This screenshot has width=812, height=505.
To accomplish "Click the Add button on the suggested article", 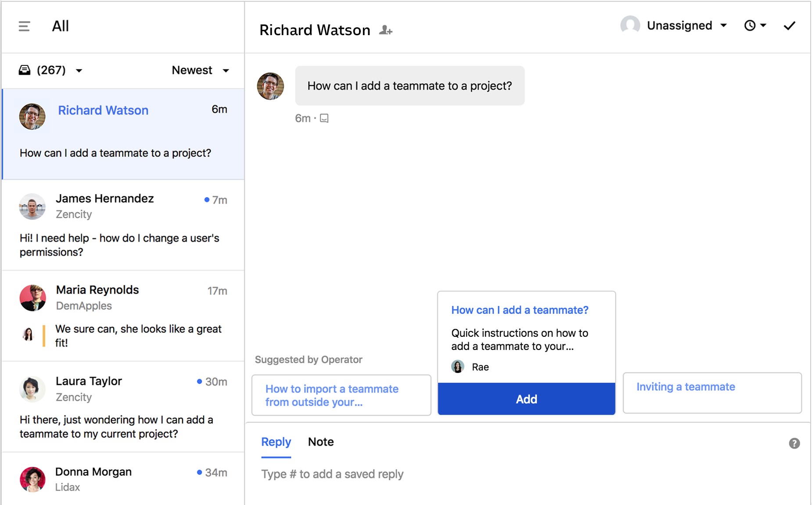I will [526, 399].
